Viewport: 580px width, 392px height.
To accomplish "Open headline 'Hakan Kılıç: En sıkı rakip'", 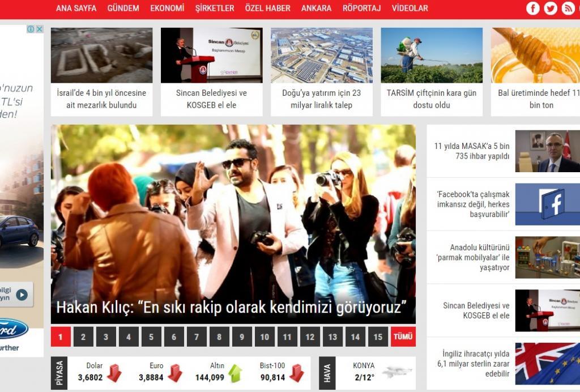I will pyautogui.click(x=232, y=308).
